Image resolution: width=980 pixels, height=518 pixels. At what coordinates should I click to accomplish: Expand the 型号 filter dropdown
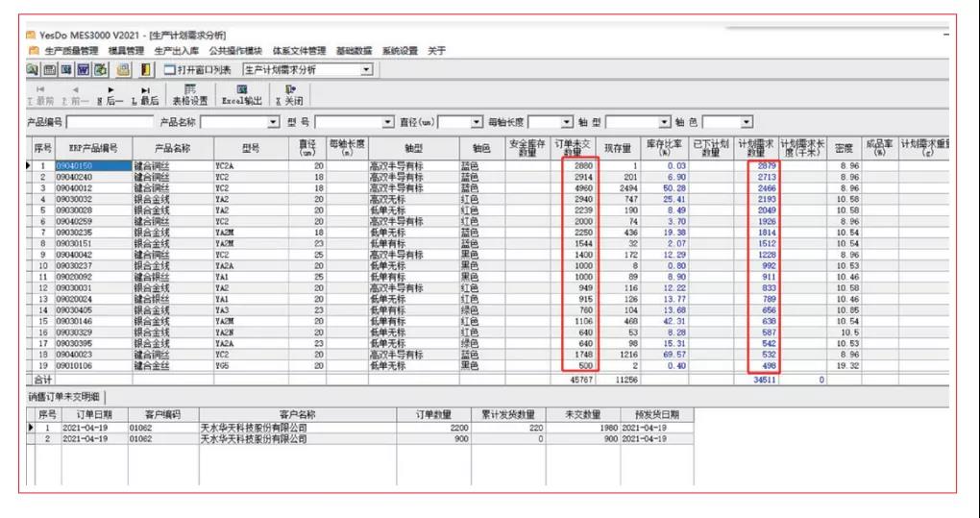[388, 122]
